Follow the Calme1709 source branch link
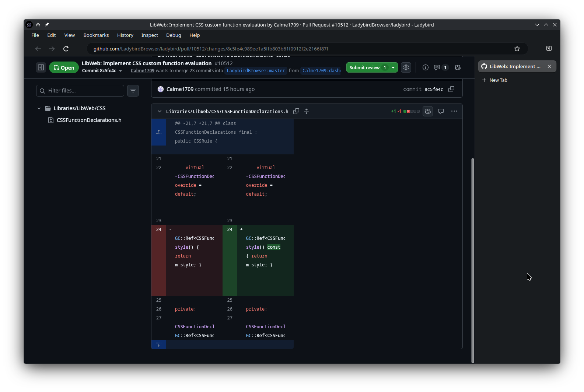Viewport: 584px width, 392px height. pos(321,71)
